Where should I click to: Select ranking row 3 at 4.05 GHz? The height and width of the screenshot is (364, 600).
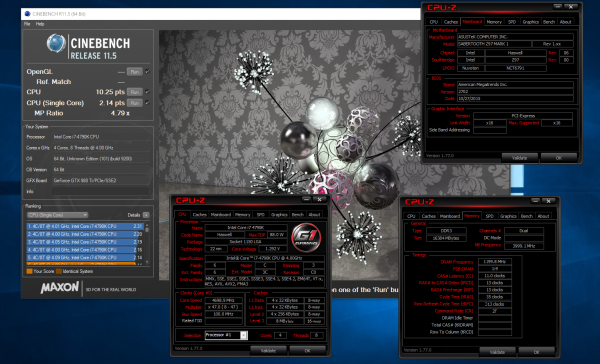point(85,241)
